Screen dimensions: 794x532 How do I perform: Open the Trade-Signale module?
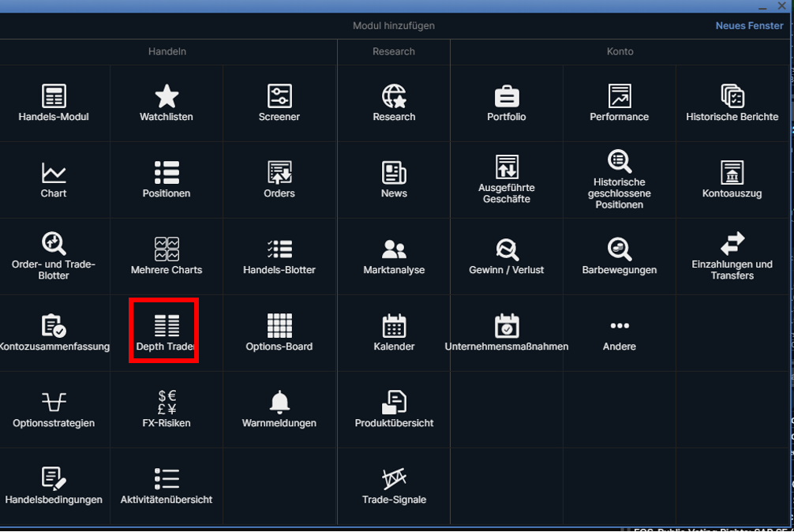(x=394, y=480)
